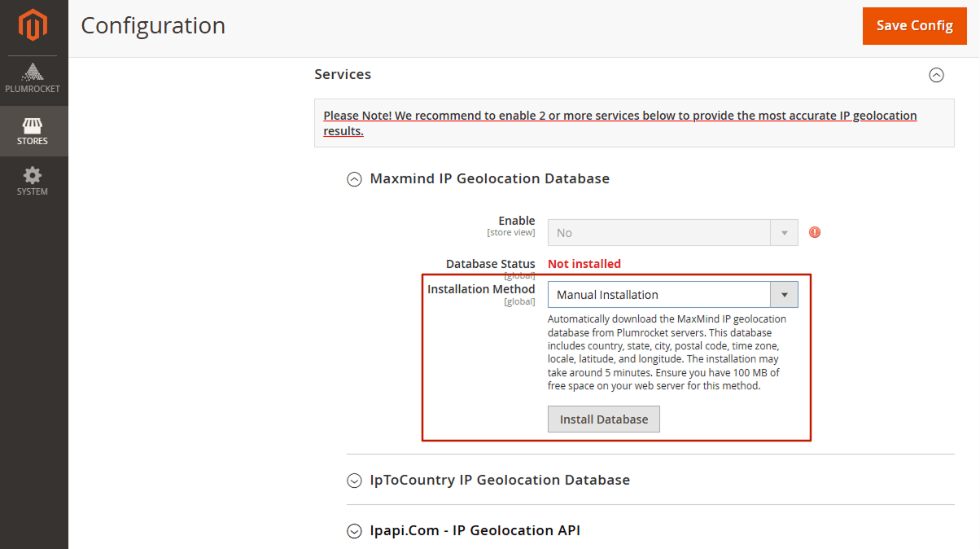Click the Magento logo icon

33,25
